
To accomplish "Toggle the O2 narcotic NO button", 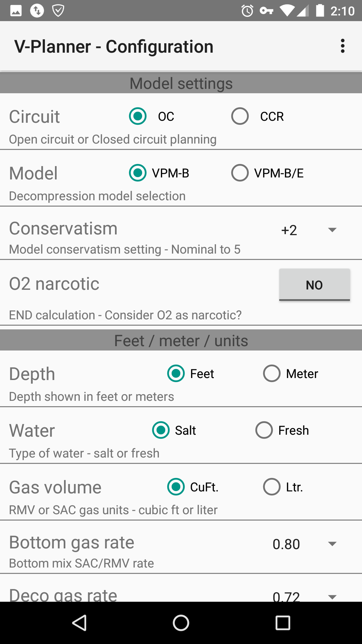I will pyautogui.click(x=314, y=285).
